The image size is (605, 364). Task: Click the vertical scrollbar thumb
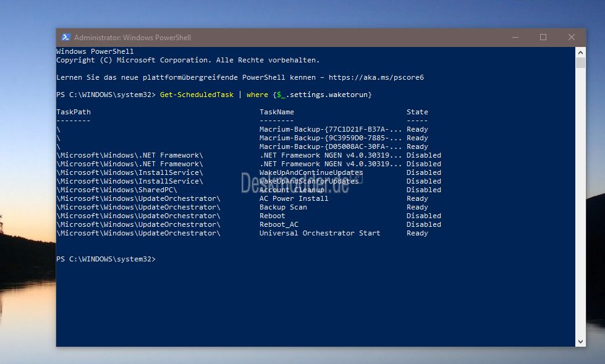coord(580,62)
